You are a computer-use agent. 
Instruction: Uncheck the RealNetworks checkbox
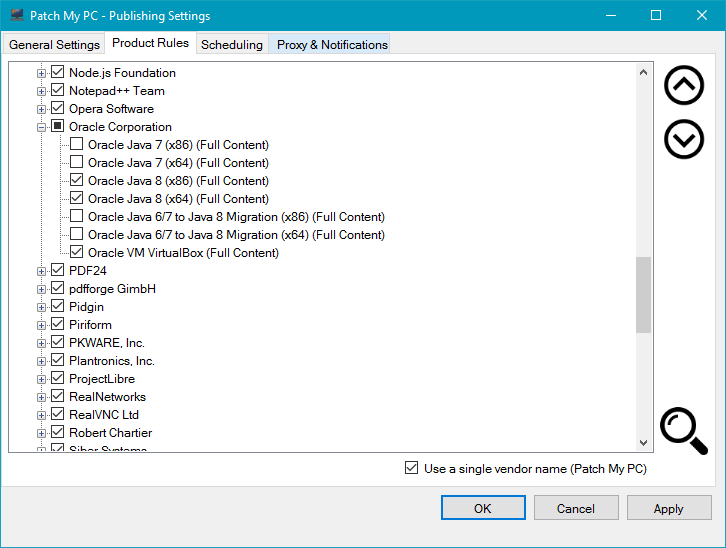pos(57,396)
